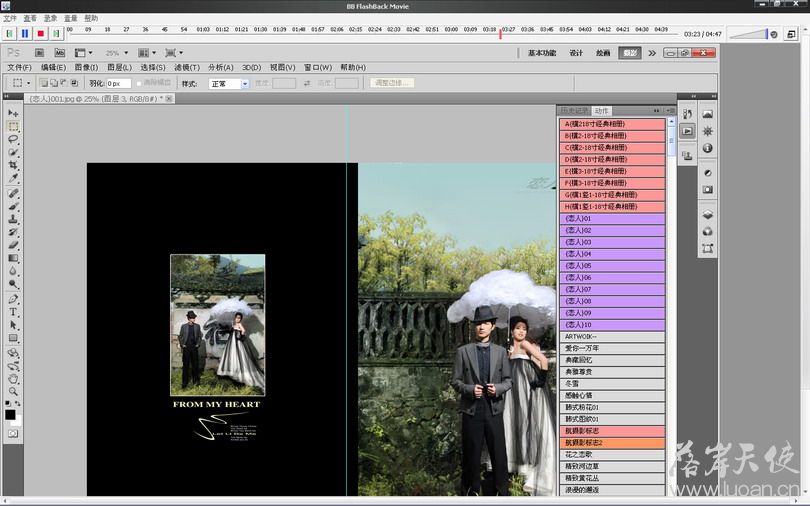
Task: Select the Horizontal Type tool
Action: coord(13,312)
